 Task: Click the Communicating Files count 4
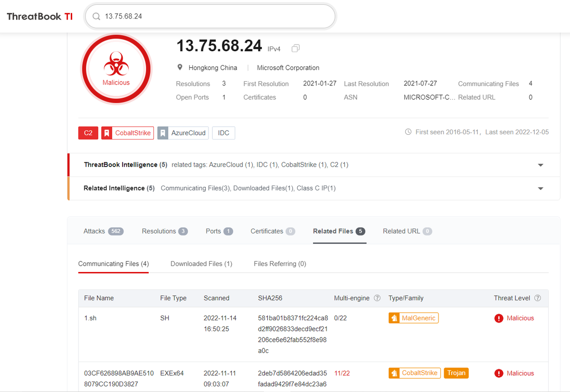click(531, 84)
